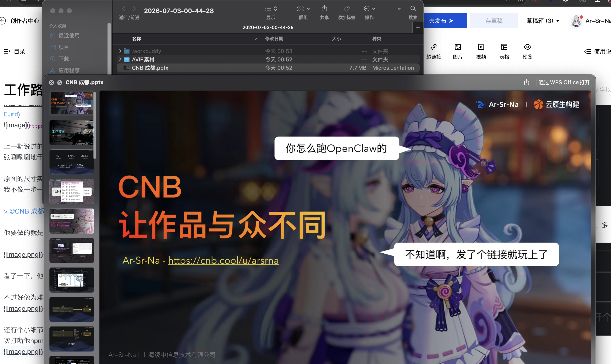Toggle the 使用说明 panel
This screenshot has width=611, height=364.
[x=598, y=51]
